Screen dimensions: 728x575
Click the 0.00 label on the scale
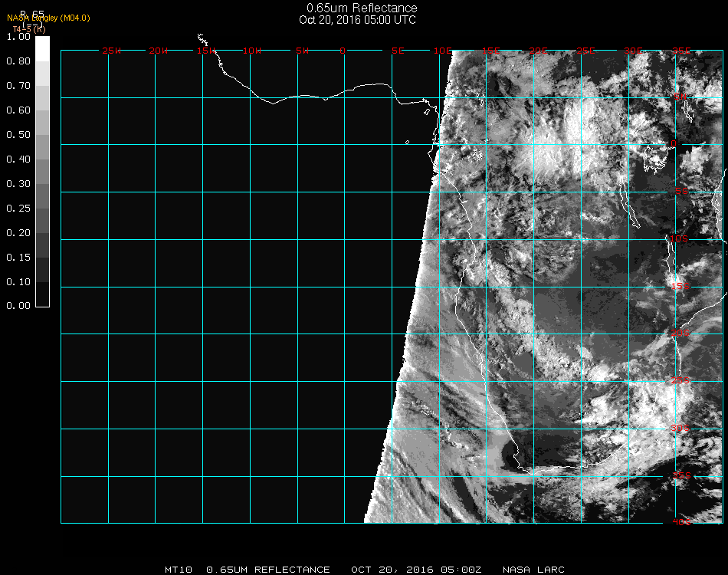18,306
